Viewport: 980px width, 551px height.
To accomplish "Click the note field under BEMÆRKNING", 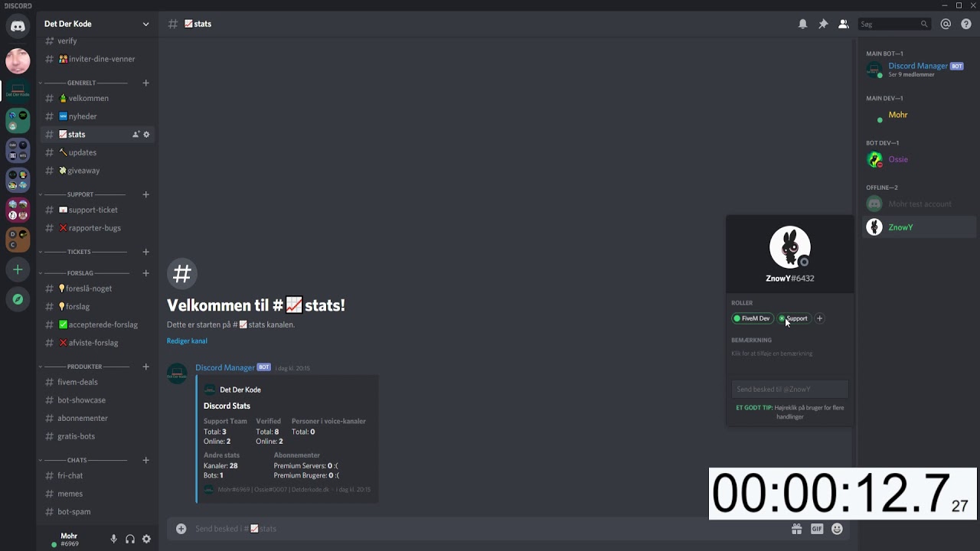I will (789, 354).
